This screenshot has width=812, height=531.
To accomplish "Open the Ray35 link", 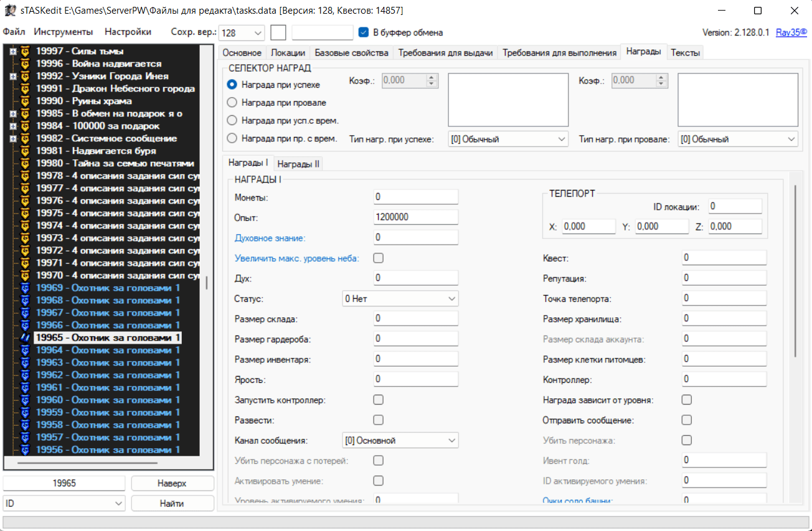I will [x=791, y=32].
